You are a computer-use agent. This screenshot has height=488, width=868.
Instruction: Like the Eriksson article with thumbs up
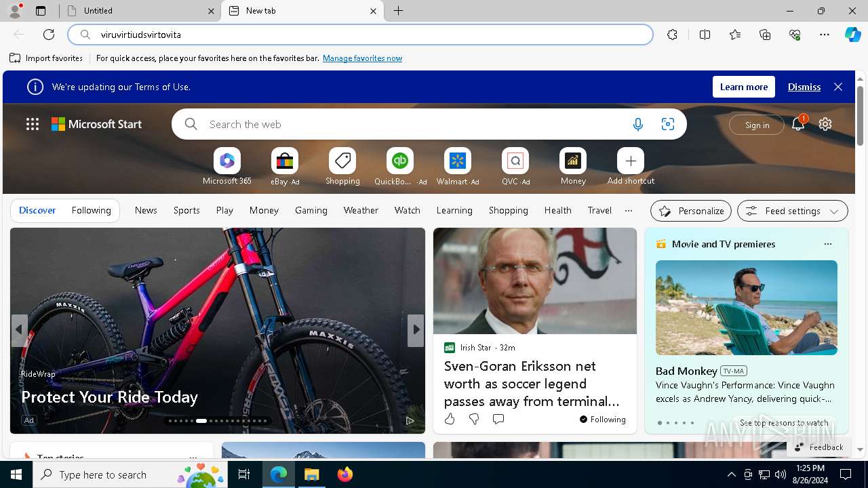[450, 420]
